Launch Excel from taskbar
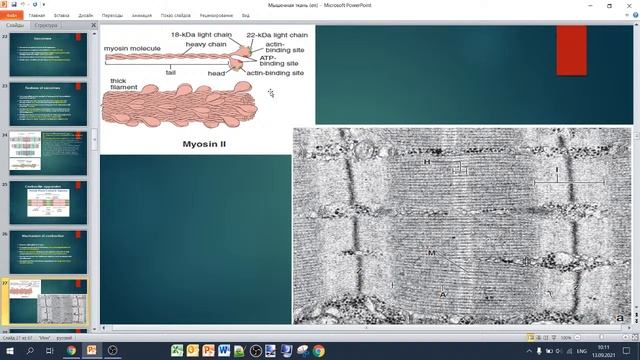640x360 pixels. [x=177, y=351]
